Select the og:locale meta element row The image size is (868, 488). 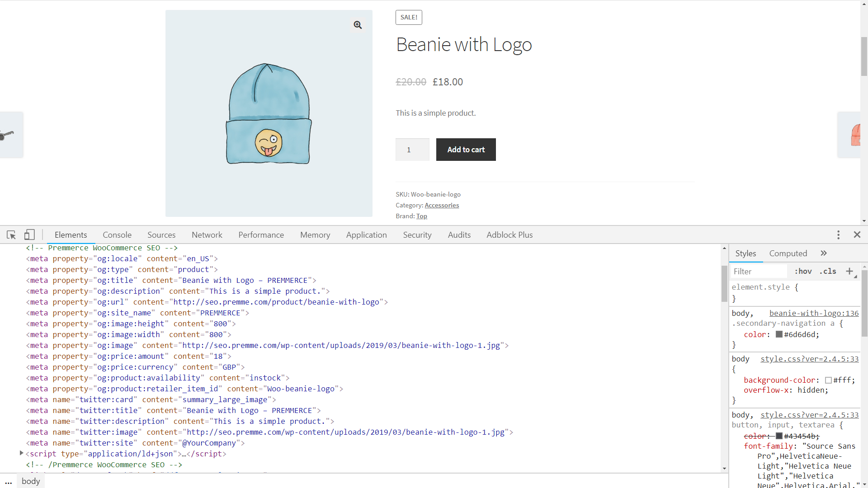click(122, 259)
